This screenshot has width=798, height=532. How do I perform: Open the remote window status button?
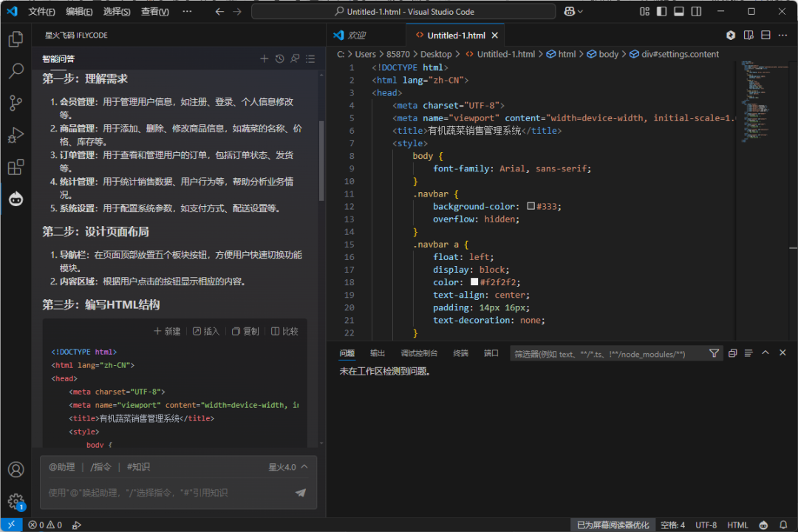[11, 525]
